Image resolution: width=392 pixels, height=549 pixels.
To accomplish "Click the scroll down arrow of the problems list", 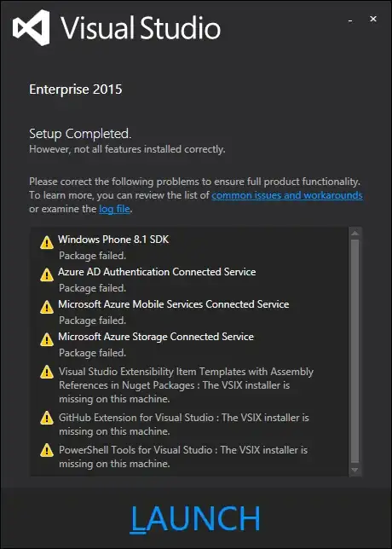I will tap(355, 470).
